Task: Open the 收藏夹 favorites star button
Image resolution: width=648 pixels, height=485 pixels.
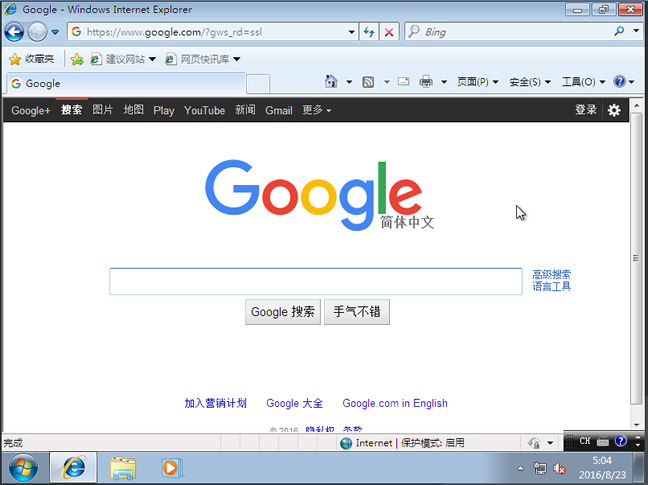Action: pyautogui.click(x=32, y=59)
